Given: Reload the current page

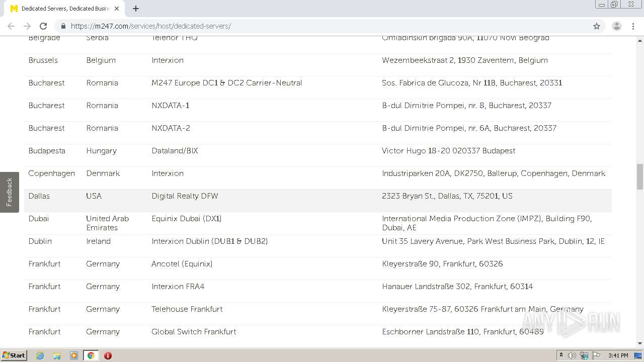Looking at the screenshot, I should tap(43, 26).
